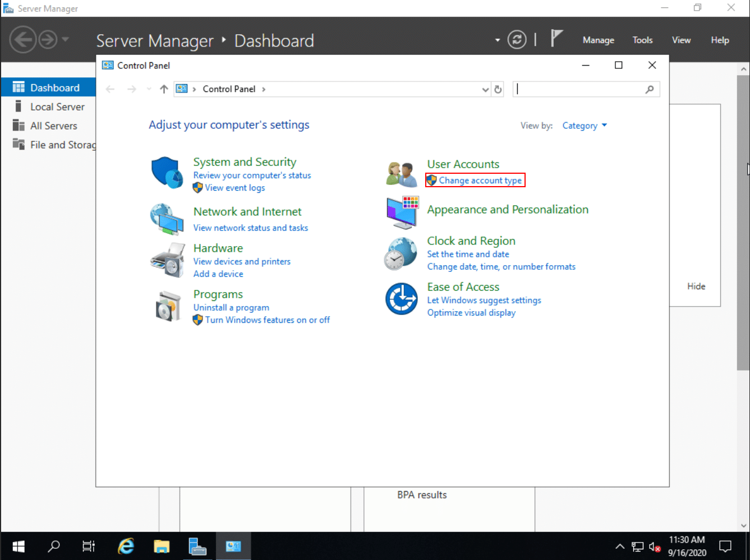This screenshot has height=560, width=750.
Task: Open the Appearance and Personalization monitor icon
Action: click(x=402, y=212)
